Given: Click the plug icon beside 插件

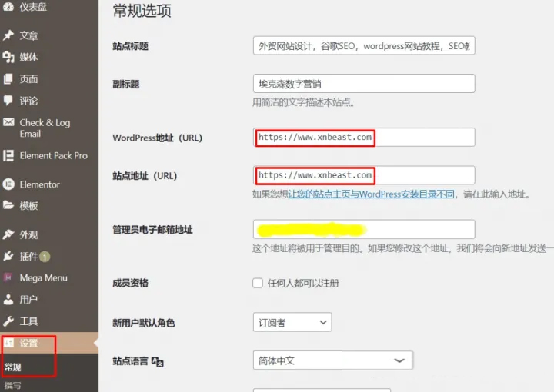Looking at the screenshot, I should coord(8,256).
